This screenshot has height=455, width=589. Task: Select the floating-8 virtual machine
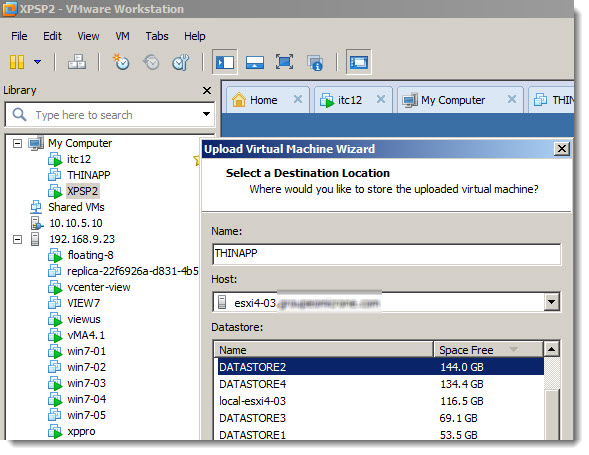coord(90,255)
